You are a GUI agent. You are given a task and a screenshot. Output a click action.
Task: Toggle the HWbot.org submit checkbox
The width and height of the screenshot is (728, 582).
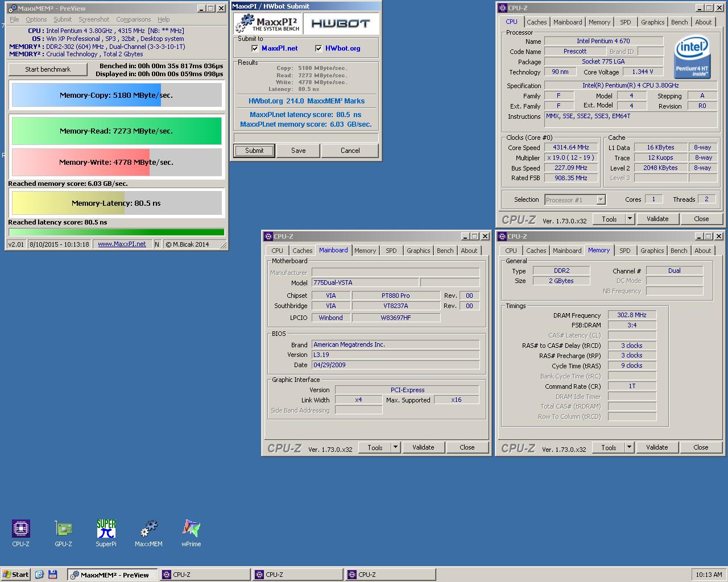tap(318, 48)
